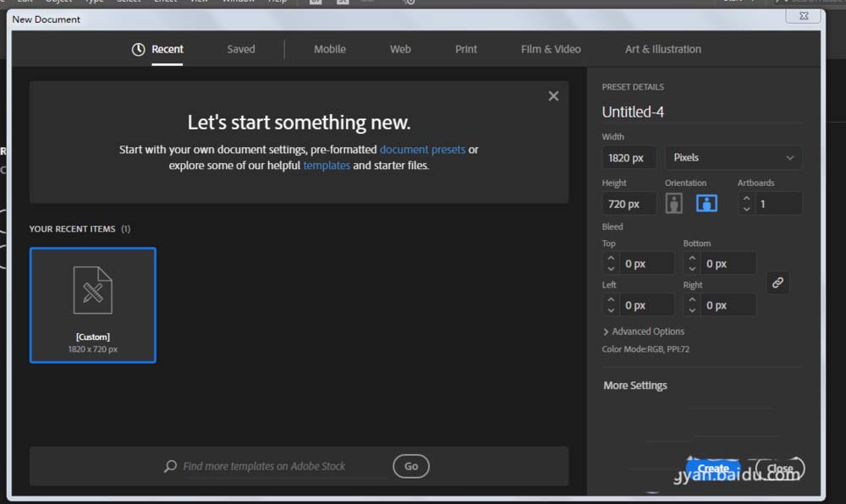
Task: Click the Recent tab clock icon
Action: coord(138,49)
